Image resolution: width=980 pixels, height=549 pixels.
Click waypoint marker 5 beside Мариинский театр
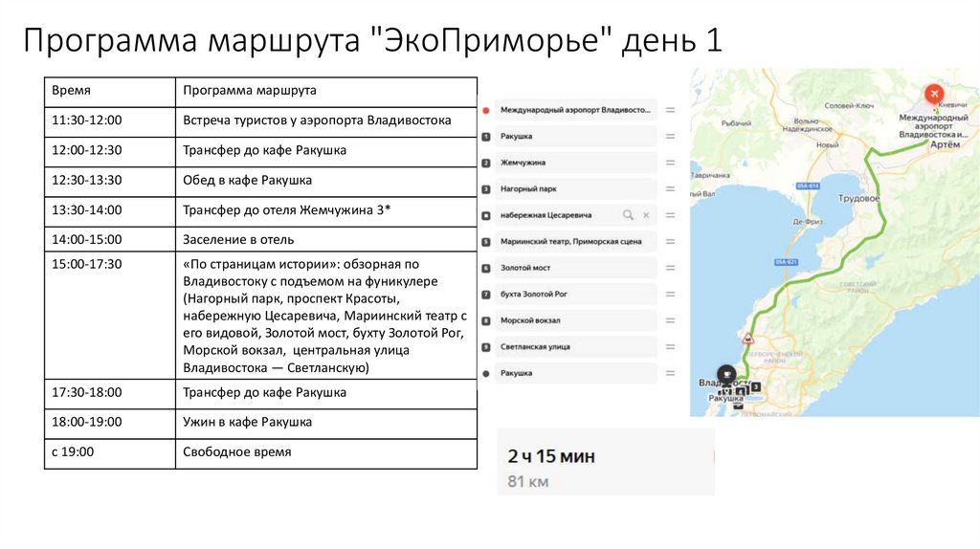485,242
